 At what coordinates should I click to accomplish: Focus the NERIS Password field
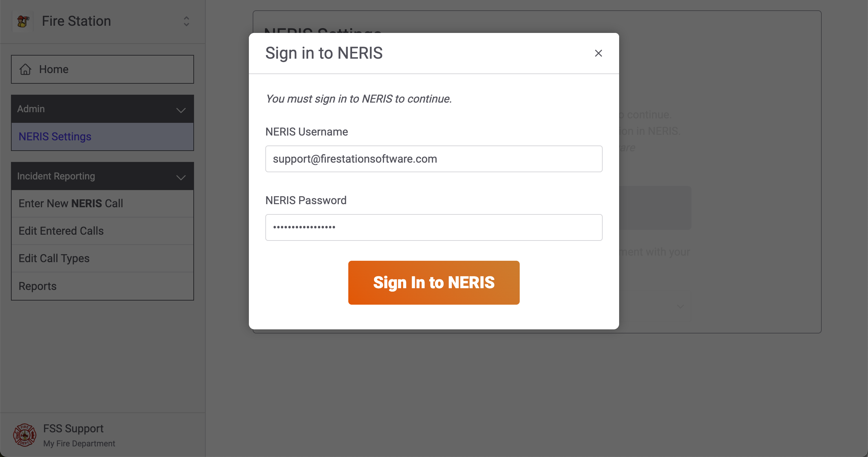434,227
